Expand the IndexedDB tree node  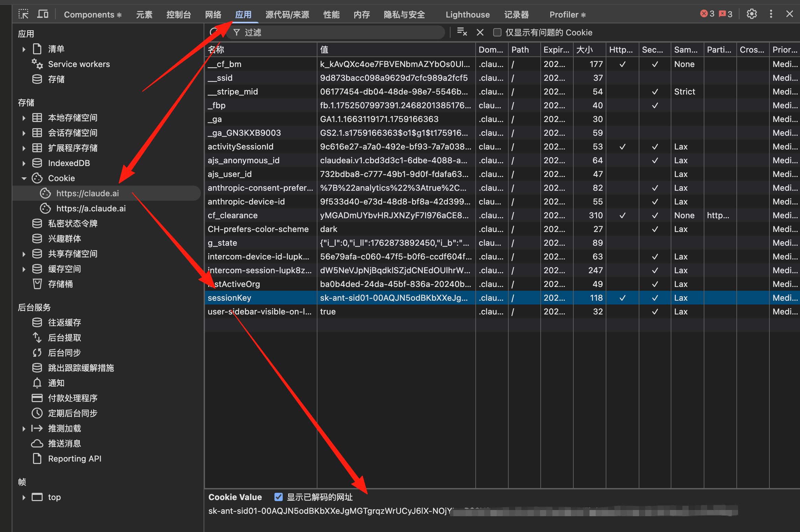point(24,163)
